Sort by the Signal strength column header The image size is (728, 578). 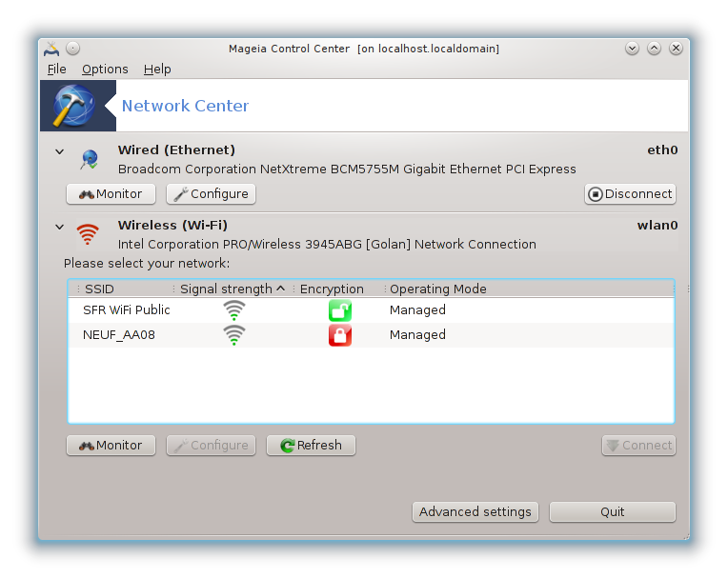[233, 289]
